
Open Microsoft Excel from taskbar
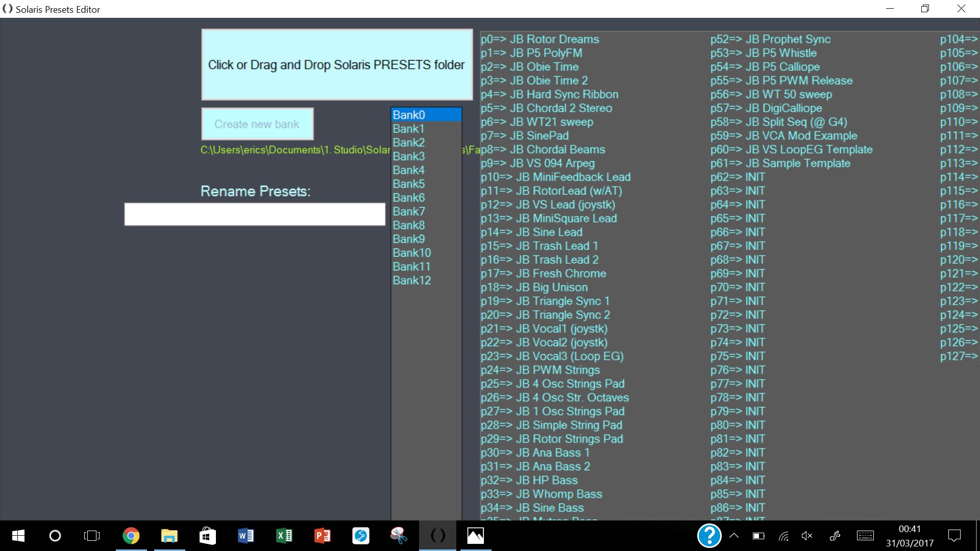284,536
